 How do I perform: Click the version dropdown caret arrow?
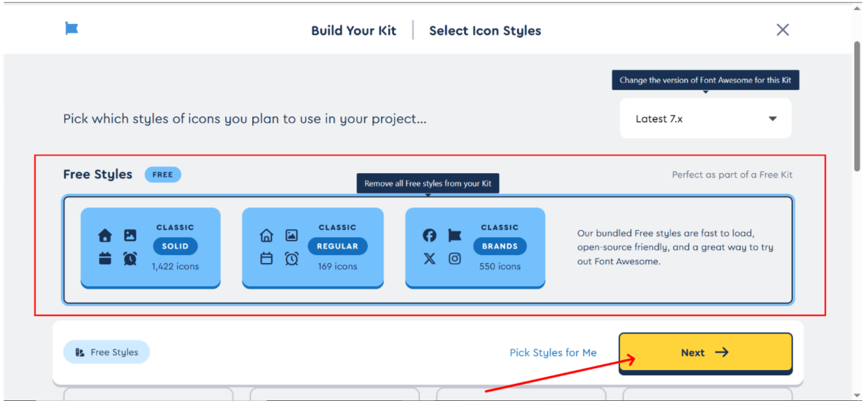772,119
